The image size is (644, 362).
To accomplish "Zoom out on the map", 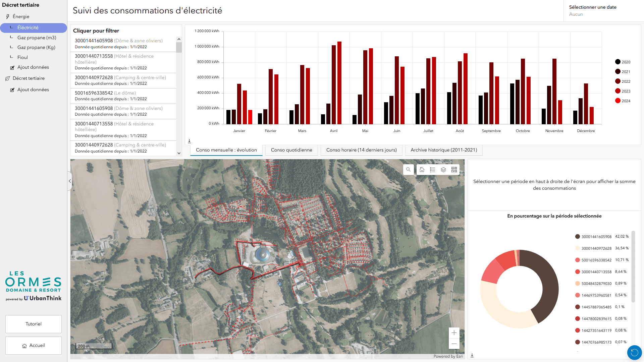I will tap(454, 344).
